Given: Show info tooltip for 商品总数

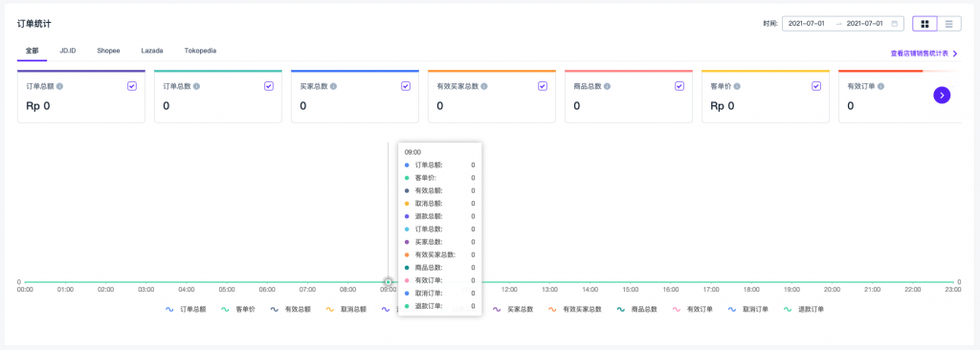Looking at the screenshot, I should (x=607, y=86).
